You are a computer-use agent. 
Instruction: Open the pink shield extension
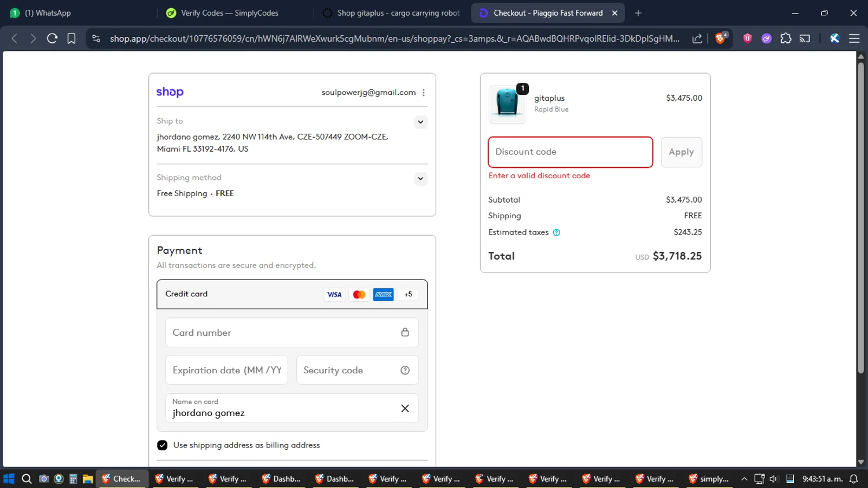point(748,38)
